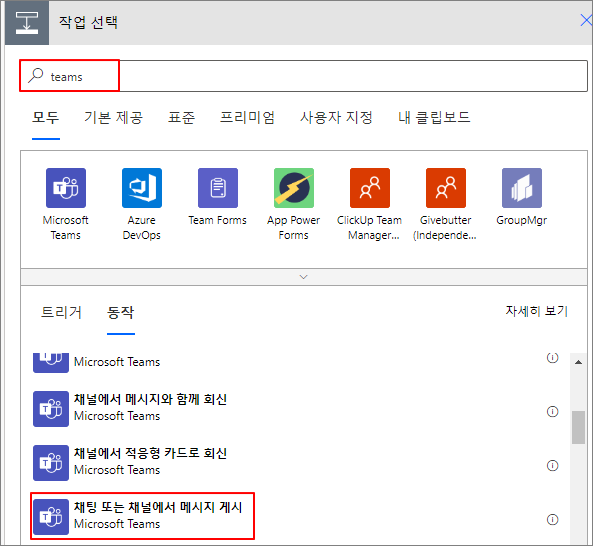This screenshot has height=546, width=593.
Task: Select the GroupMgr connector icon
Action: [522, 188]
